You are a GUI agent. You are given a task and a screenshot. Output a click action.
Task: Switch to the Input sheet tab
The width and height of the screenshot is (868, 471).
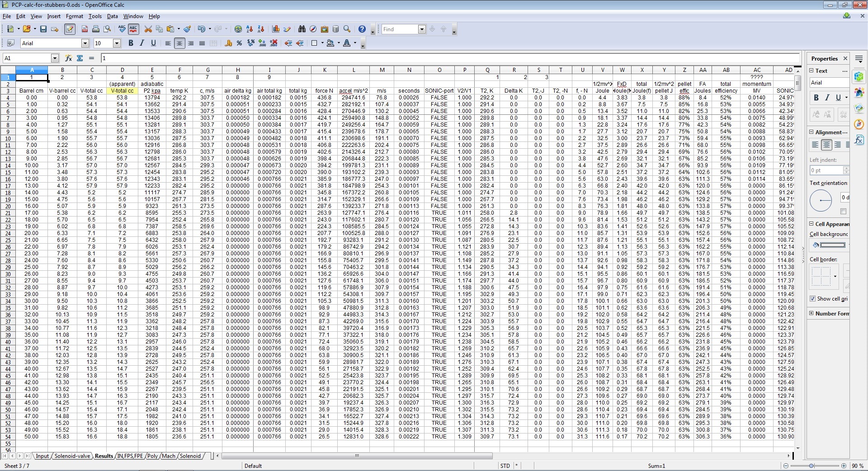point(42,456)
